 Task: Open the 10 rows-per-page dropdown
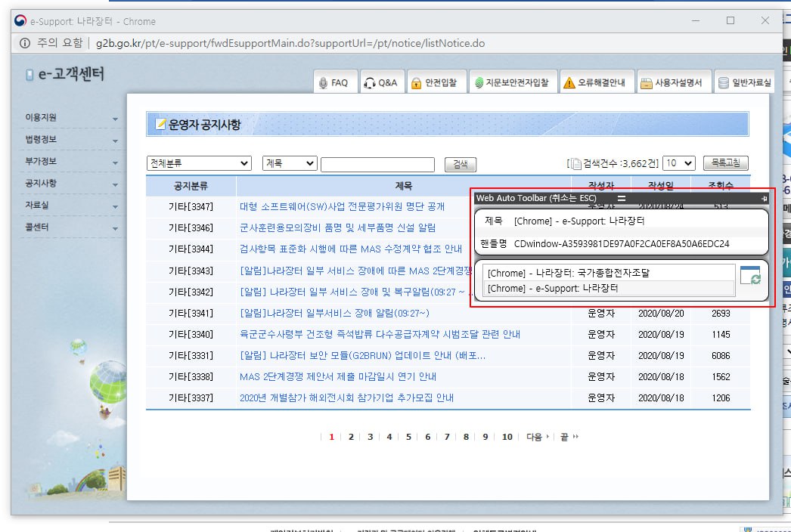pyautogui.click(x=679, y=163)
